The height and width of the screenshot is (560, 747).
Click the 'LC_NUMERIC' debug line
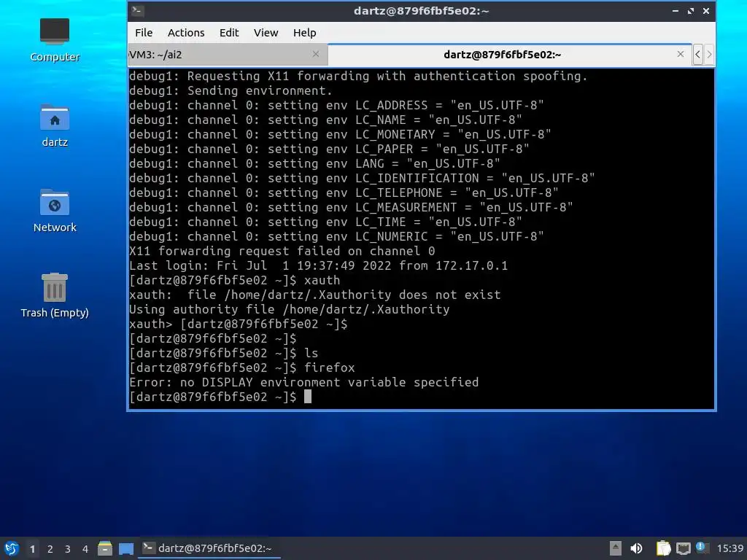[x=336, y=237]
